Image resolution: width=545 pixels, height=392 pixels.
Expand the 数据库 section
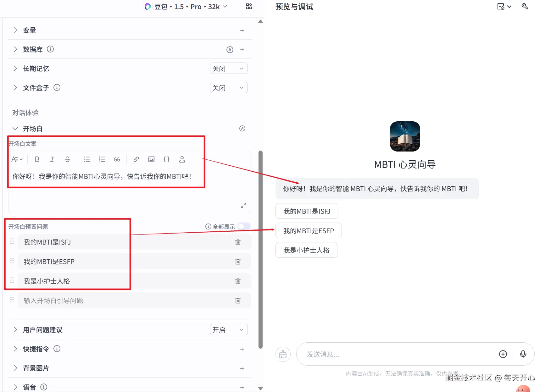15,49
